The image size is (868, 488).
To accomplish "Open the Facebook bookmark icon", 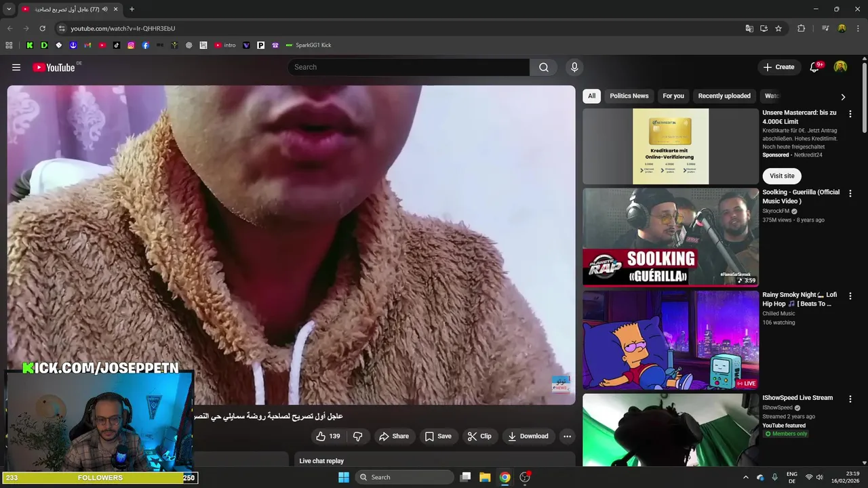I will point(146,45).
